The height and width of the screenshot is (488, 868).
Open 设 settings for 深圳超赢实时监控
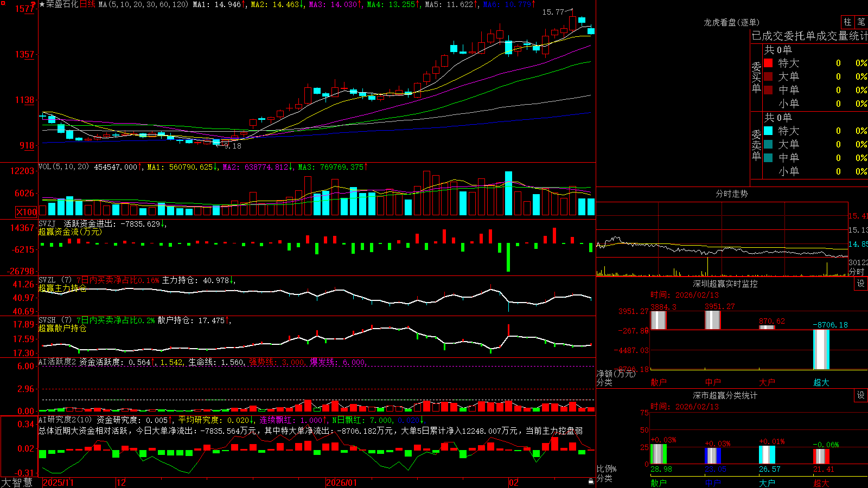pos(860,284)
